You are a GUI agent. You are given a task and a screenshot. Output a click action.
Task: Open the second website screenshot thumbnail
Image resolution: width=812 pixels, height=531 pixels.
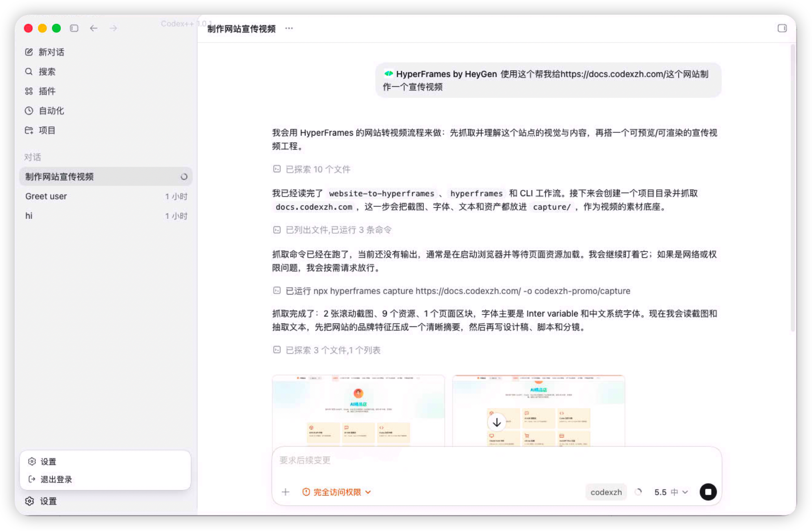pos(538,411)
